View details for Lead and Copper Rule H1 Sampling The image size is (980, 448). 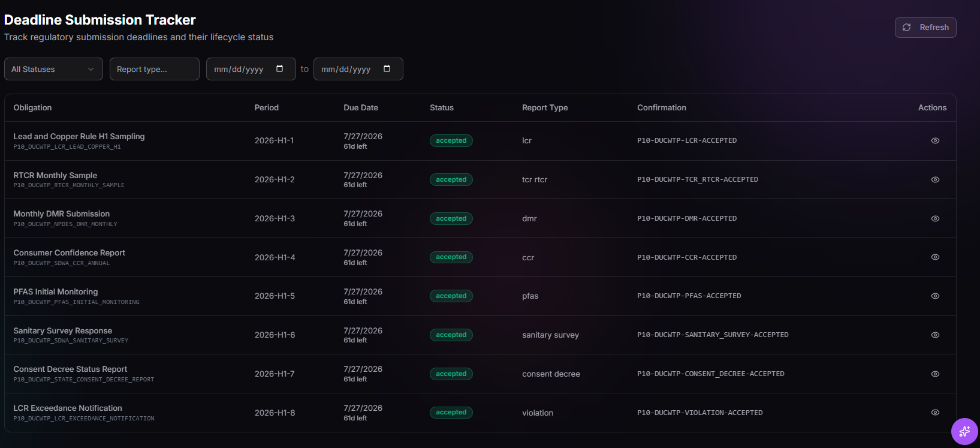tap(935, 141)
